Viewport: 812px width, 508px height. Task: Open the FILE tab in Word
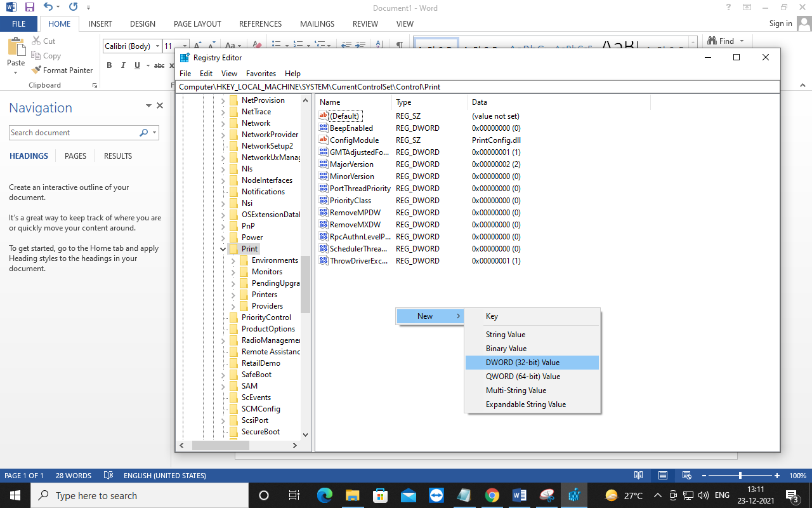pyautogui.click(x=19, y=23)
